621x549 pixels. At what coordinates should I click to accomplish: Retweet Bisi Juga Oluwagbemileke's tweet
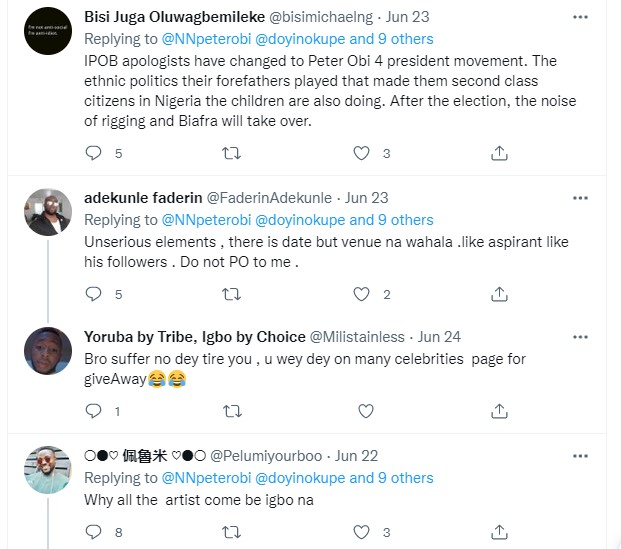click(x=231, y=153)
